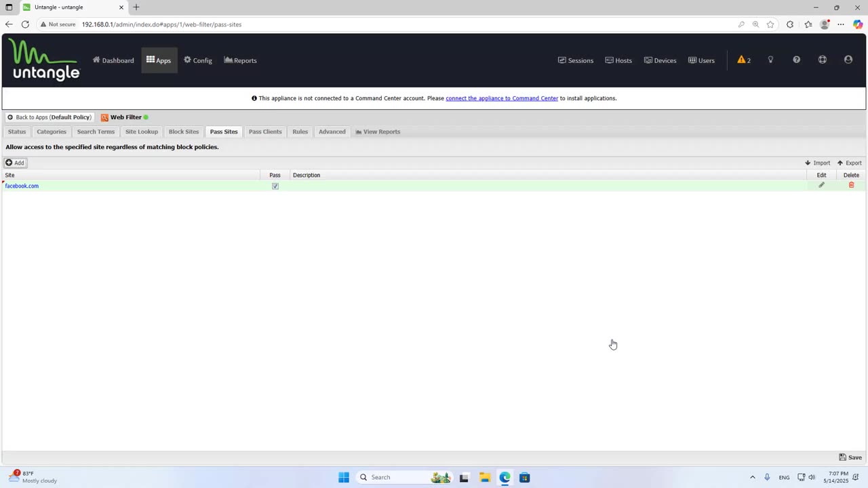Open the weather widget showing 83°F

33,477
